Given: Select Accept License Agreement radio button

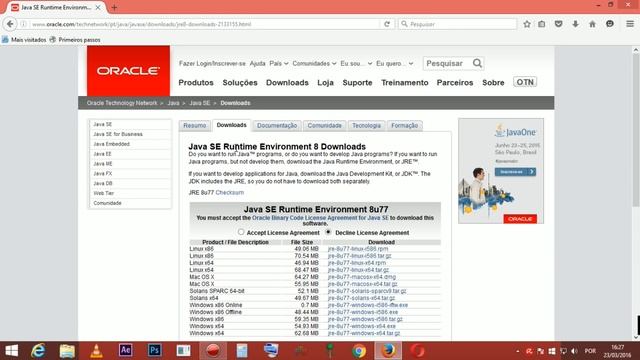Looking at the screenshot, I should pos(241,232).
